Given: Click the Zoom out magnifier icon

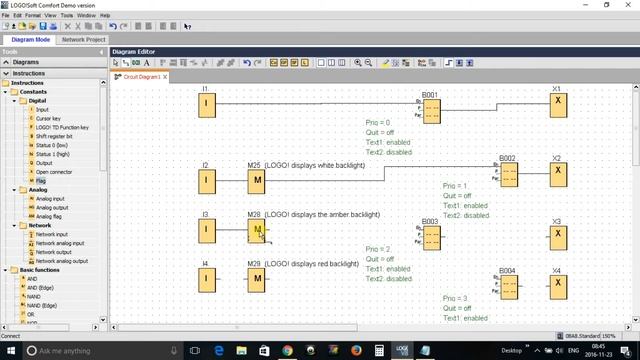Looking at the screenshot, I should 368,63.
